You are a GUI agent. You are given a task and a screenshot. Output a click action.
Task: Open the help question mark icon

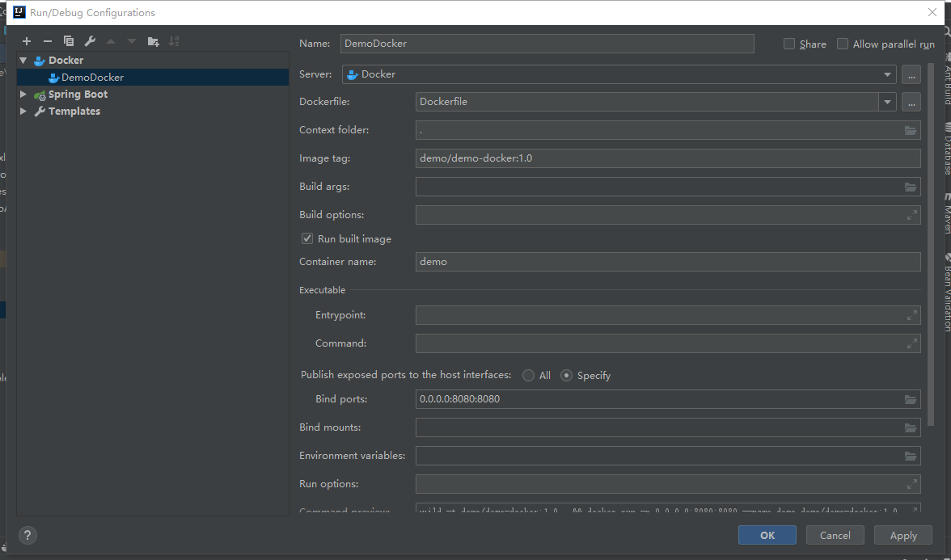(27, 535)
